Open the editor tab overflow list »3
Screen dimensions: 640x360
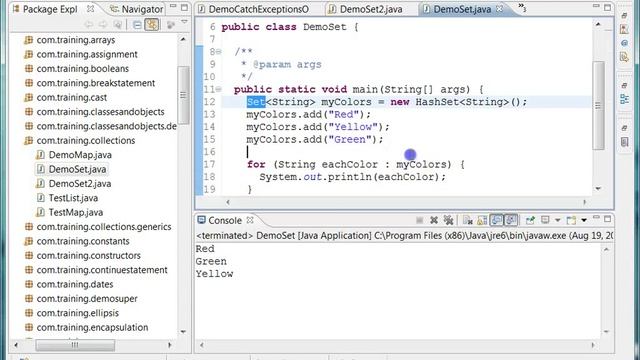[x=522, y=7]
